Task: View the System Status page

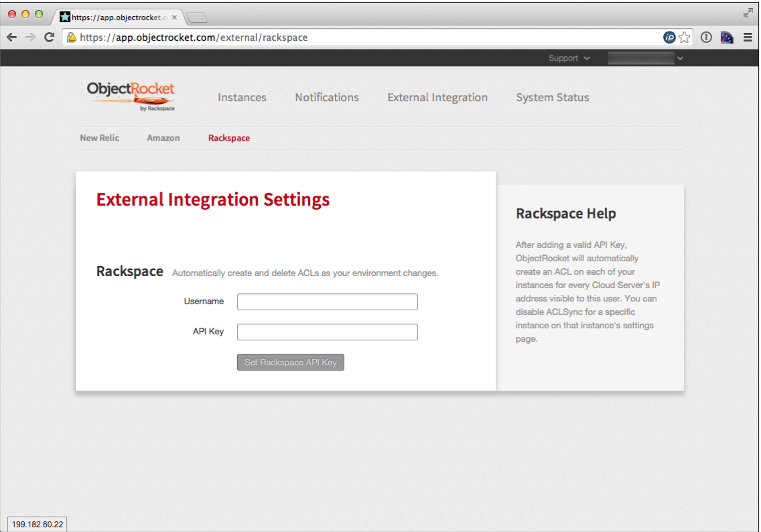Action: [x=552, y=98]
